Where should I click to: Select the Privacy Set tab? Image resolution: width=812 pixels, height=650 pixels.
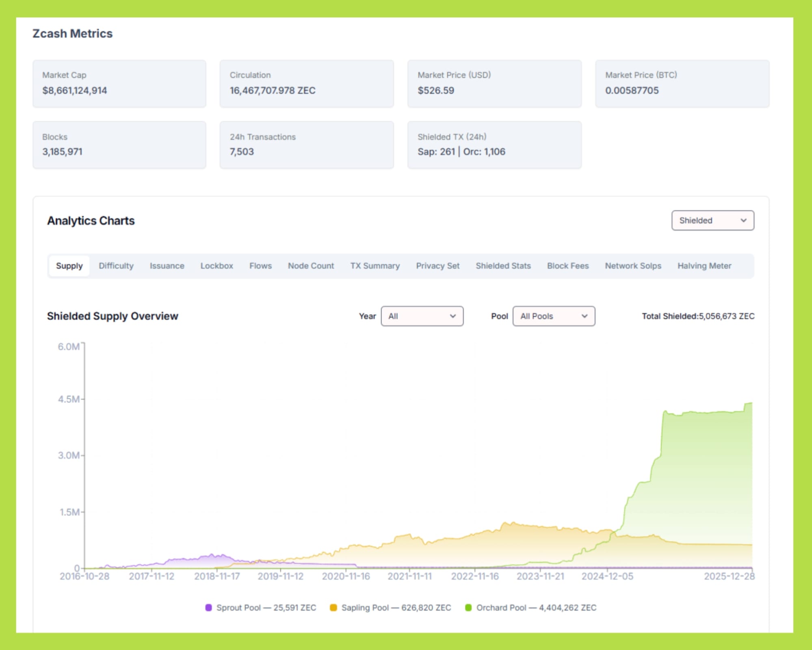coord(437,266)
